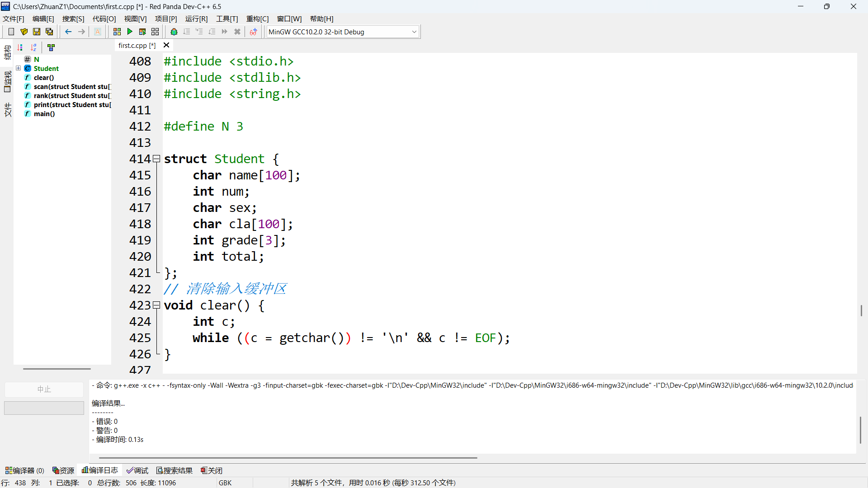The image size is (868, 488).
Task: Save all files icon
Action: (x=49, y=32)
